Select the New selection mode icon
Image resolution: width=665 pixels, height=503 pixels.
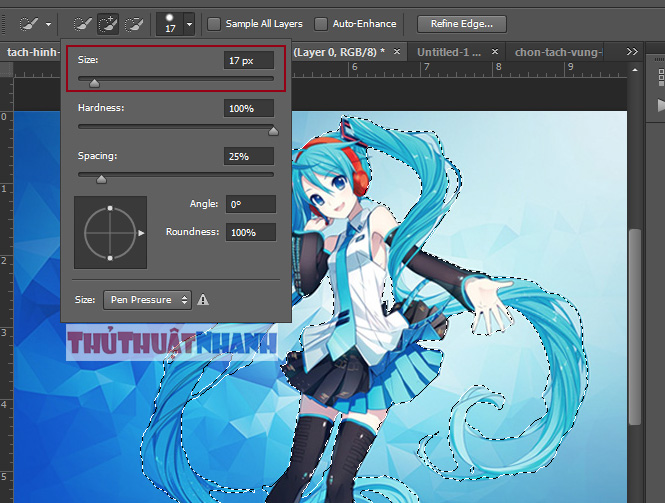82,24
